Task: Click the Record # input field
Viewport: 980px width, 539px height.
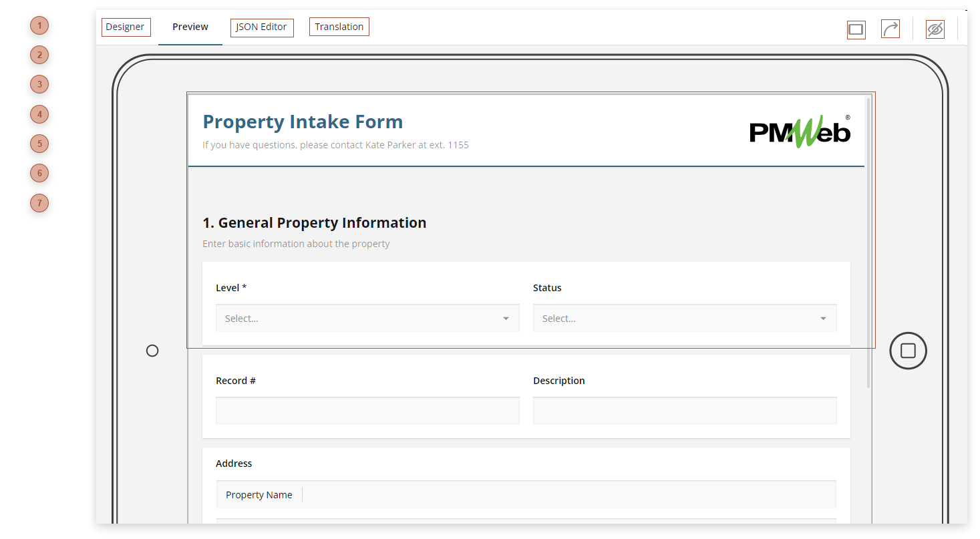Action: click(x=367, y=411)
